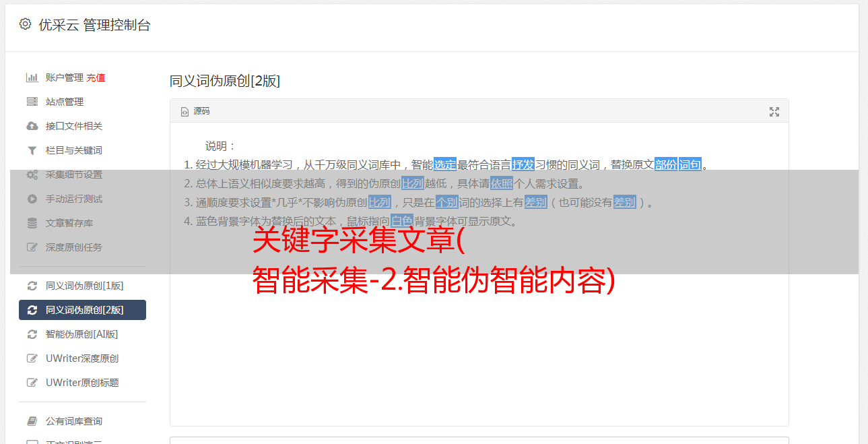Viewport: 868px width, 444px height.
Task: Click the 优采云 管理控制台 header title
Action: [94, 25]
